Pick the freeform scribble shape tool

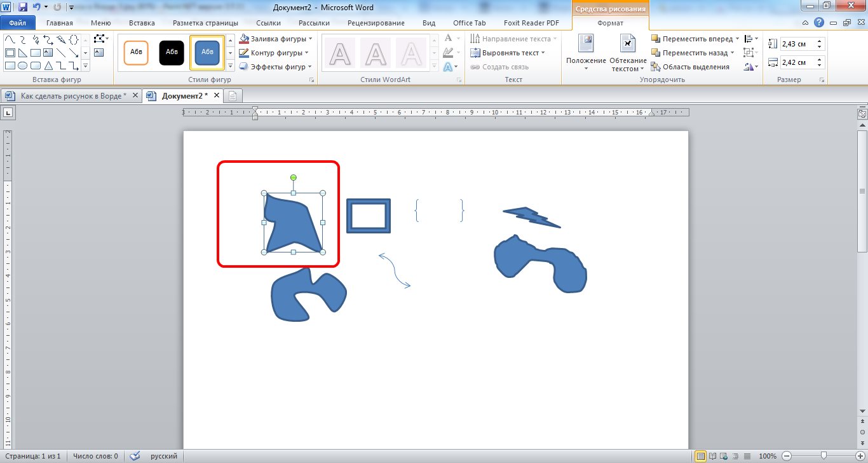coord(36,39)
